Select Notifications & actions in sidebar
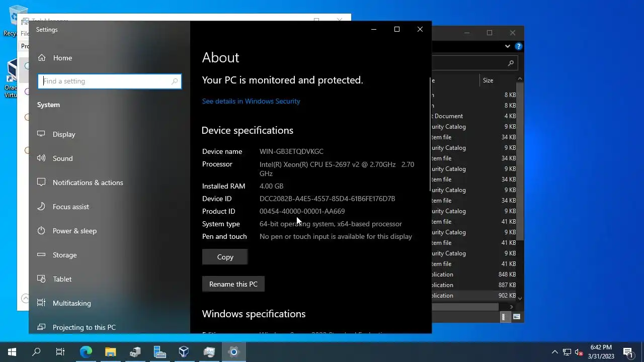The image size is (644, 362). pos(88,183)
